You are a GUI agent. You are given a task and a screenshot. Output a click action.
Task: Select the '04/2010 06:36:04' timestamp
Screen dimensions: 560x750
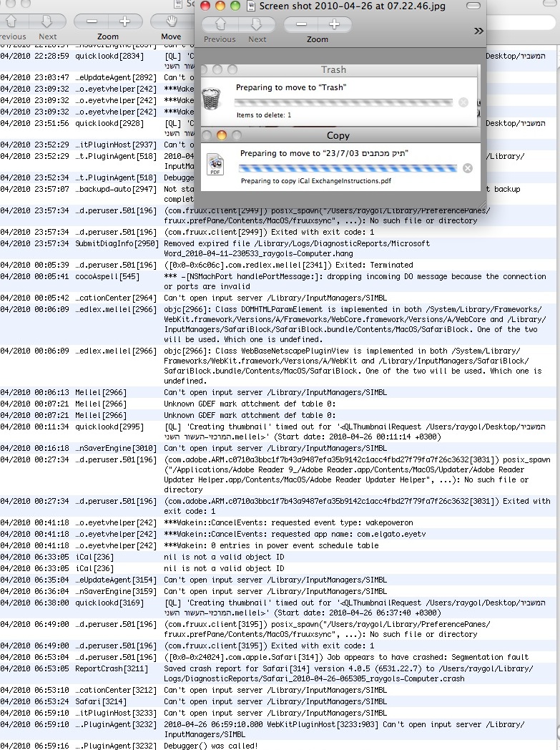pos(34,591)
